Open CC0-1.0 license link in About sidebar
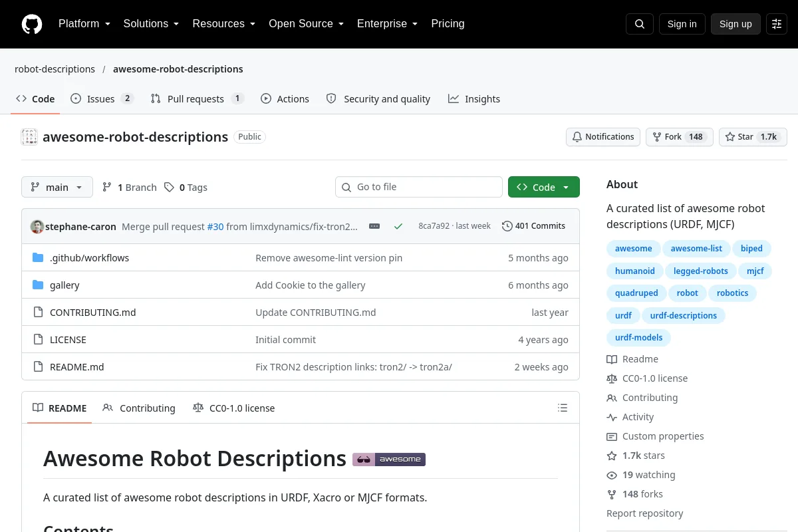798x532 pixels. tap(647, 378)
